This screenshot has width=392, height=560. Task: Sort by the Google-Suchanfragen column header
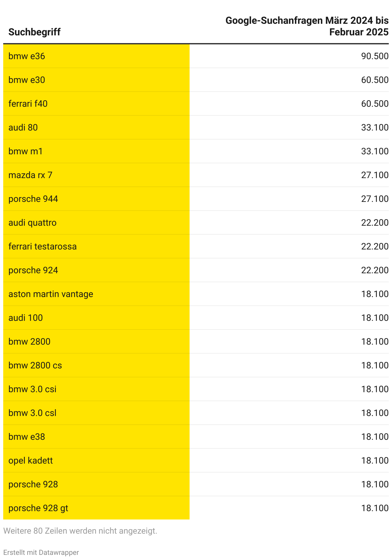(x=307, y=26)
